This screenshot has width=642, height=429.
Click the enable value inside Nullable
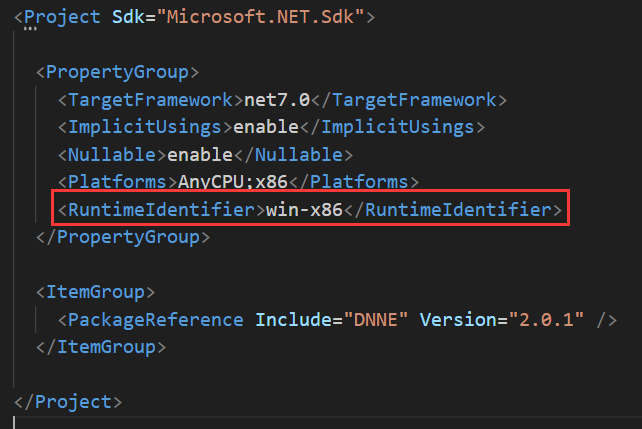(200, 155)
